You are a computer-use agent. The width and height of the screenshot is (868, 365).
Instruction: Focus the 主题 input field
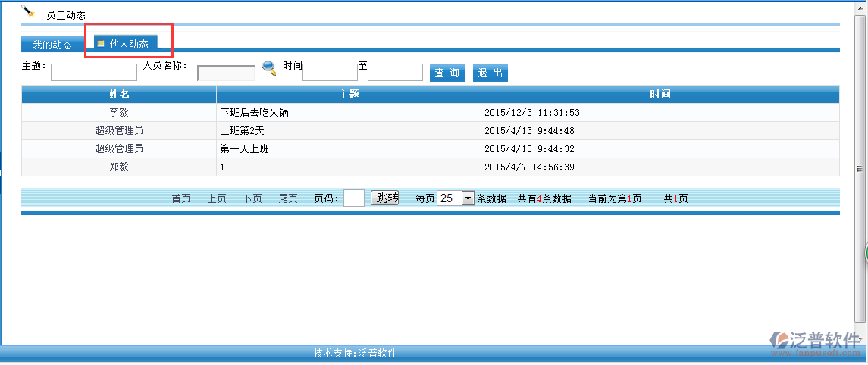93,73
